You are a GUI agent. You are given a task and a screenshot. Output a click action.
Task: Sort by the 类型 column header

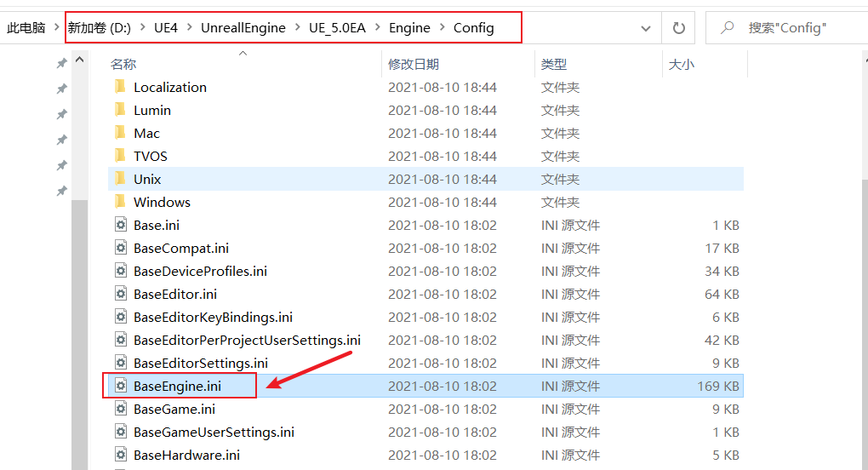[554, 64]
